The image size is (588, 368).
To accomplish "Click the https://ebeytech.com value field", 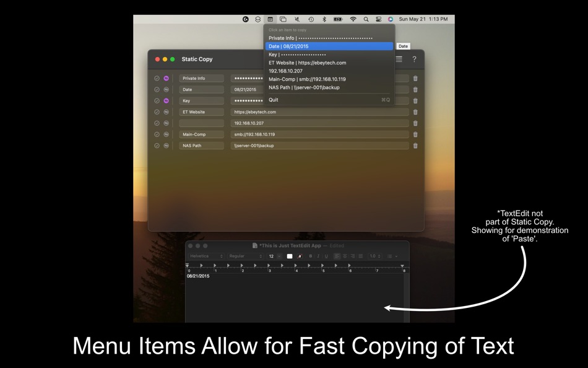I will click(x=319, y=112).
